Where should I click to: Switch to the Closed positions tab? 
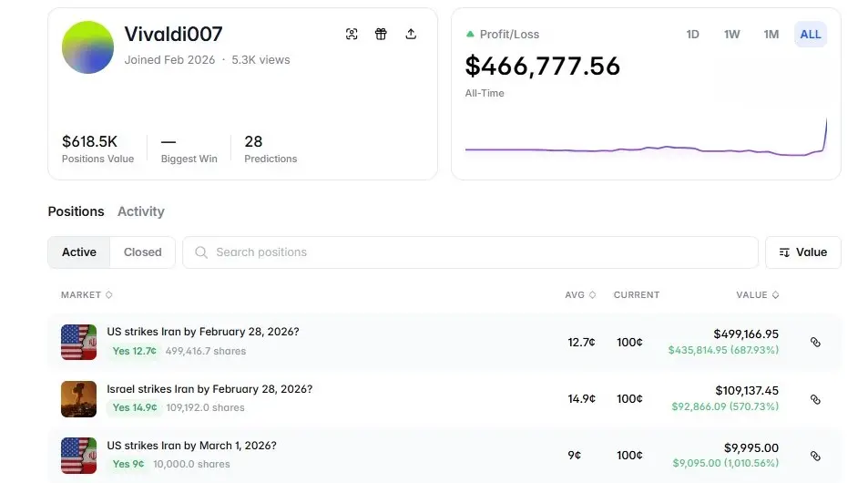coord(142,252)
